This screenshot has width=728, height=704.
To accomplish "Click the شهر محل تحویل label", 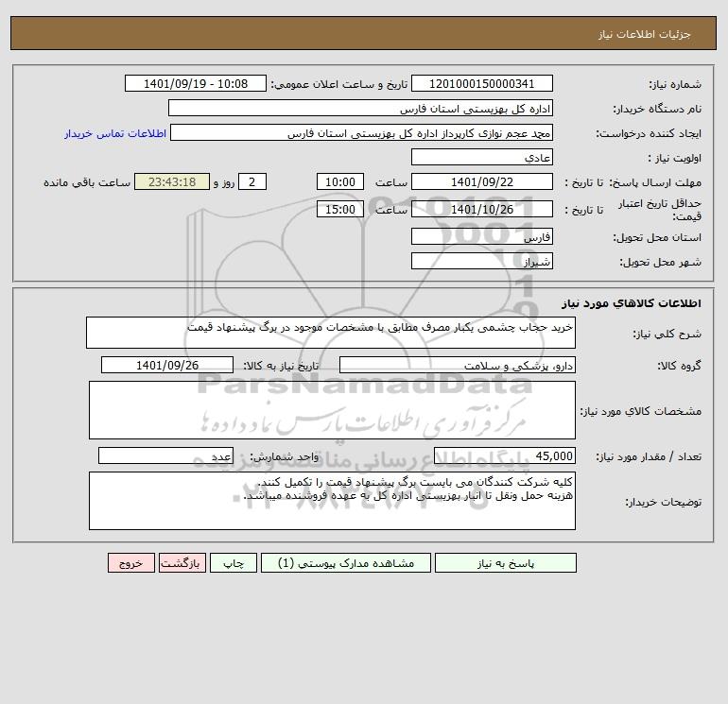I will tap(660, 262).
